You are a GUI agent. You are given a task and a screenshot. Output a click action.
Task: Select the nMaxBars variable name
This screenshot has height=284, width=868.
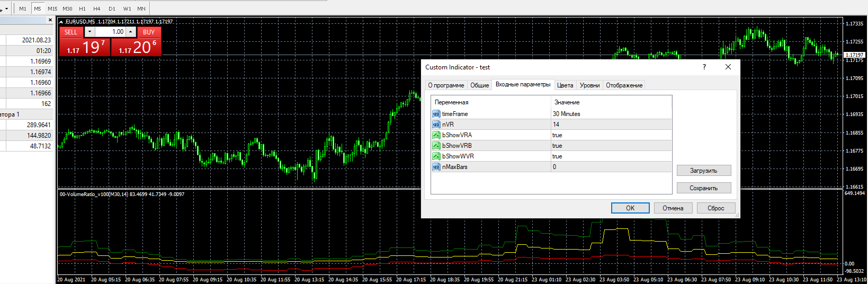coord(455,167)
